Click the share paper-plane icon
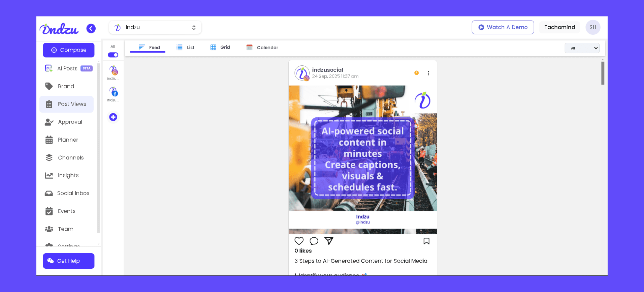 329,241
